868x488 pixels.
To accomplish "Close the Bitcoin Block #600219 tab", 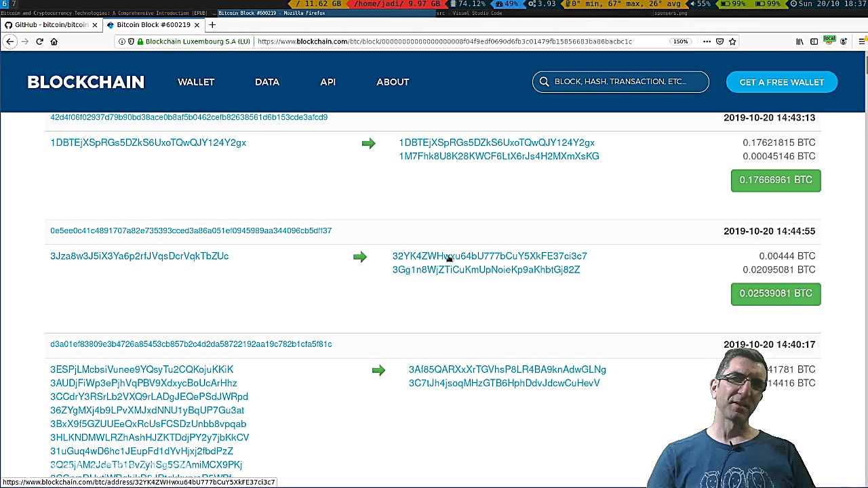I will click(197, 25).
